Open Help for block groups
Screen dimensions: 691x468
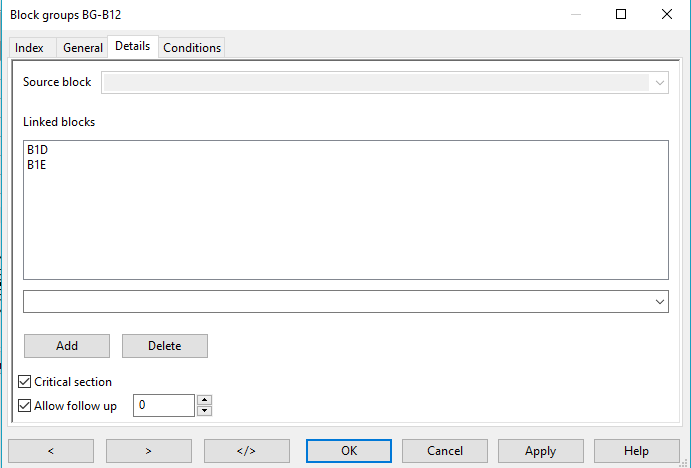[636, 451]
